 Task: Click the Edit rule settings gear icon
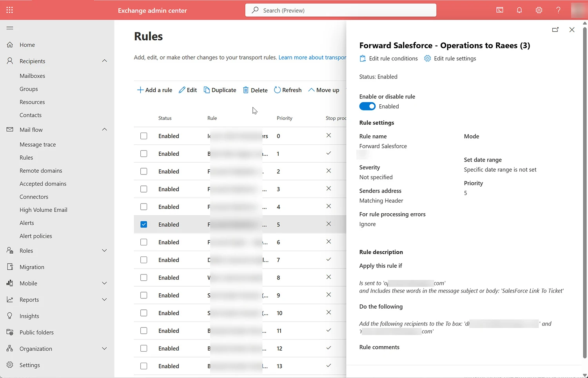(x=428, y=58)
